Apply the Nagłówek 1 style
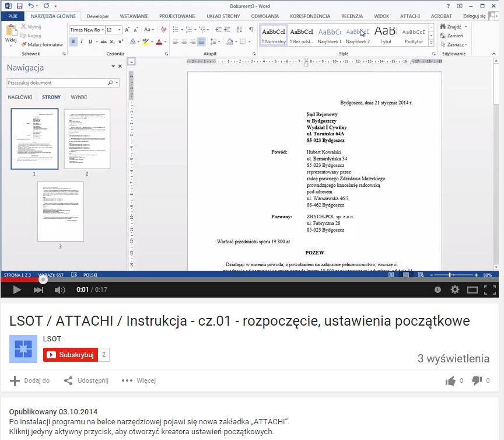 [x=330, y=36]
